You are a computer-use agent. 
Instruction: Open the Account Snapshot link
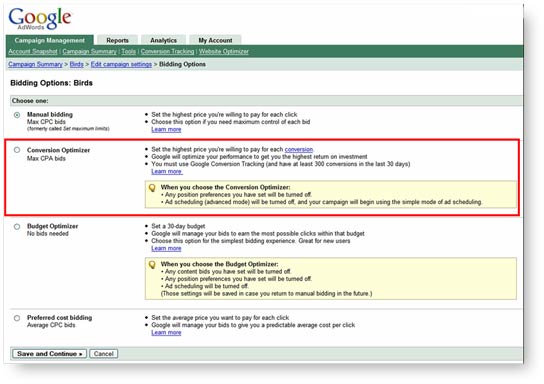point(33,52)
